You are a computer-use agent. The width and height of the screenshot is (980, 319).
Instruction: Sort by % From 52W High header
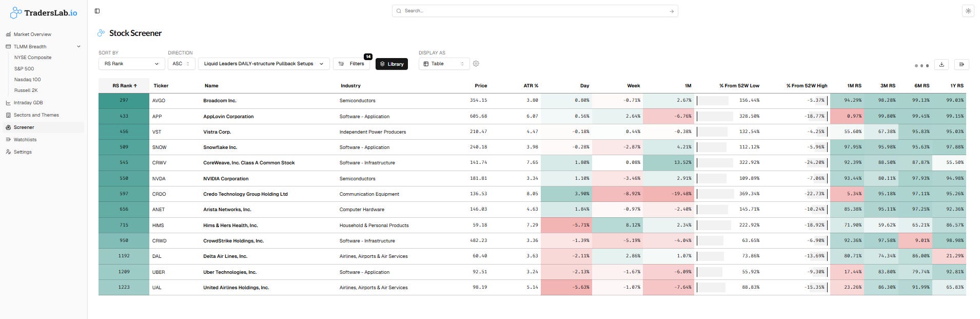[807, 86]
